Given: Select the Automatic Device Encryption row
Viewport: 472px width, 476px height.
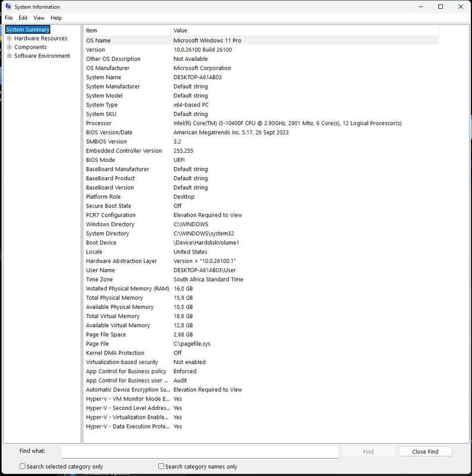Looking at the screenshot, I should click(x=261, y=390).
